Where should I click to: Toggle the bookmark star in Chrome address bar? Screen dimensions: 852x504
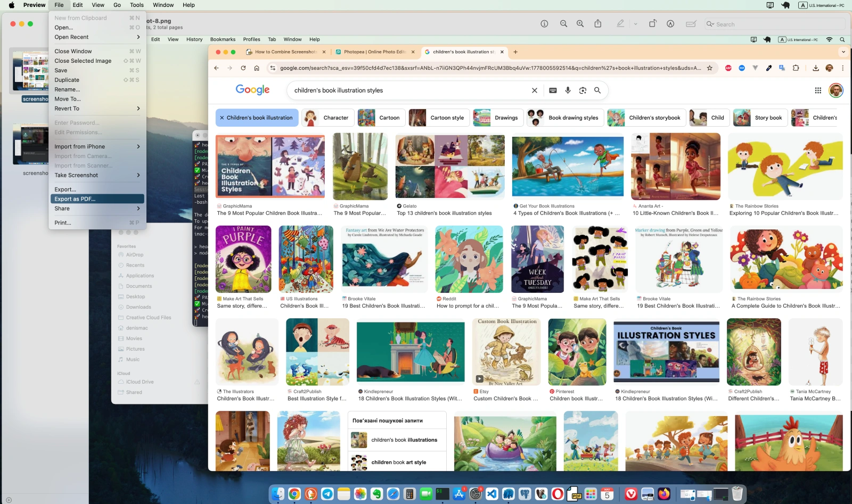click(710, 68)
